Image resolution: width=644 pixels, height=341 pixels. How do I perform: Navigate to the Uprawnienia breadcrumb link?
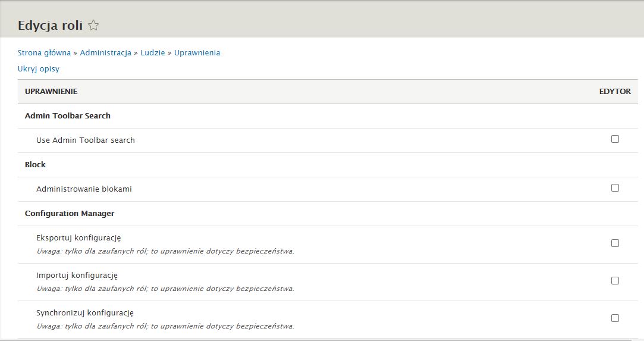click(197, 53)
